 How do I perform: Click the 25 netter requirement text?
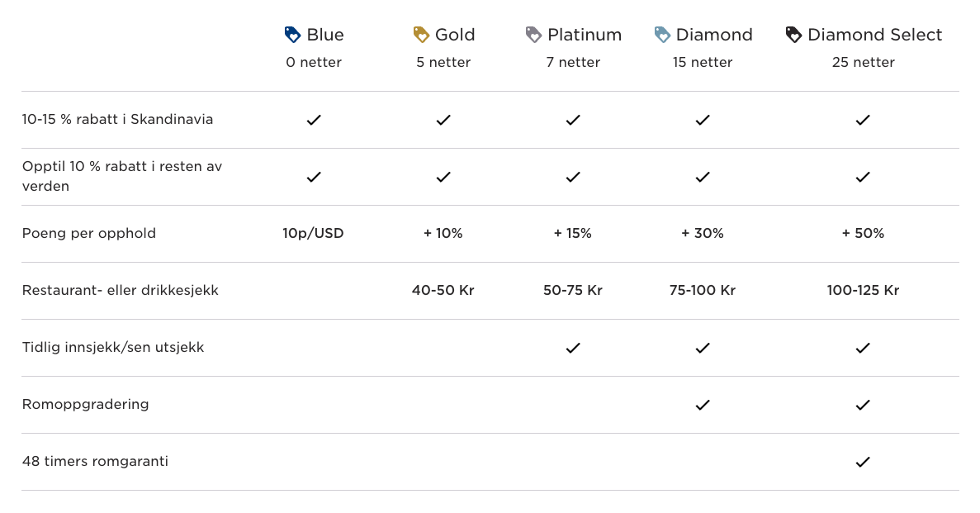[863, 62]
